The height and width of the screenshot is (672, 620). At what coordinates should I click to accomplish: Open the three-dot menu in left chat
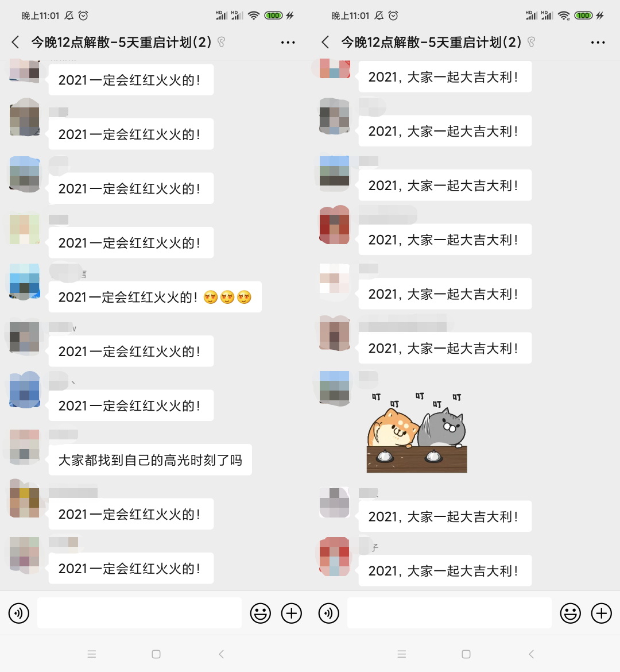click(288, 43)
